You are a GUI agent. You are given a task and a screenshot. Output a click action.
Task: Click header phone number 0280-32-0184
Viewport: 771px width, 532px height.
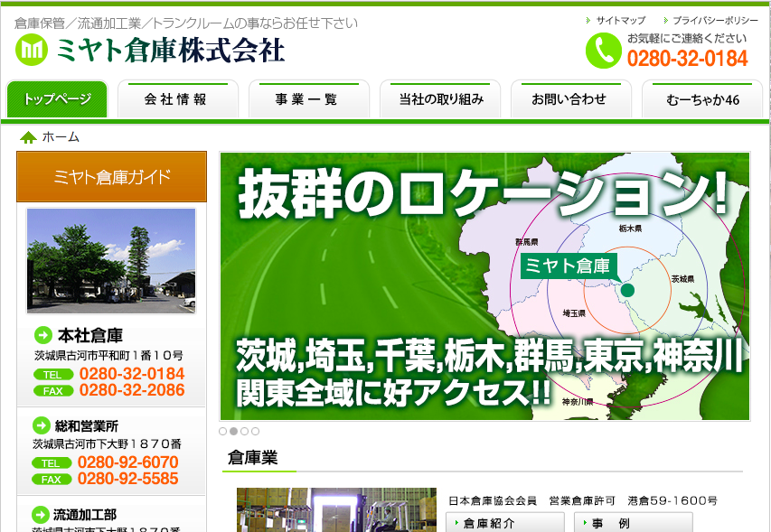pos(688,59)
